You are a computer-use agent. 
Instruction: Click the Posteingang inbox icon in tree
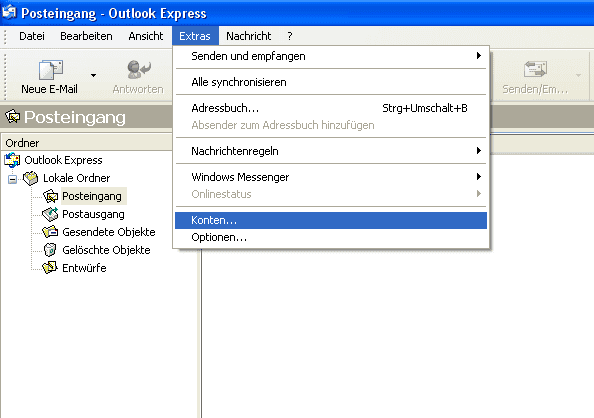[x=50, y=196]
